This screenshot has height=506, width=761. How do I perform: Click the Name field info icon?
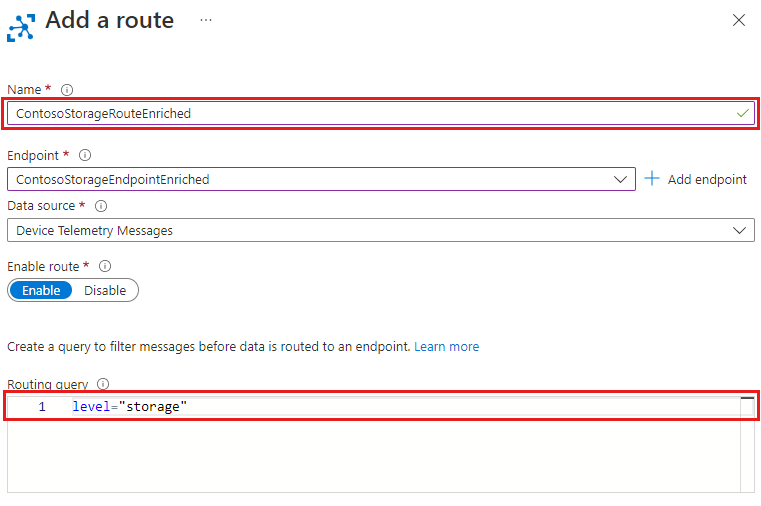coord(67,90)
